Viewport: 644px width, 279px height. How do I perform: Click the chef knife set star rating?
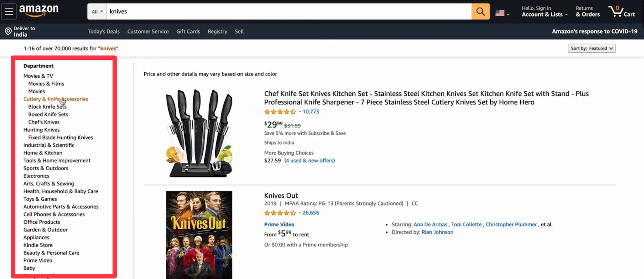coord(280,112)
